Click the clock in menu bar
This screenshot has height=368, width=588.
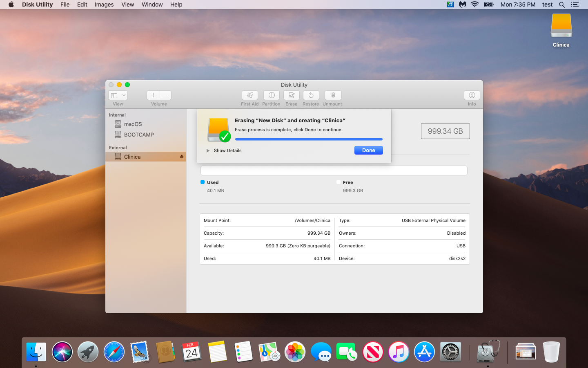pyautogui.click(x=518, y=4)
